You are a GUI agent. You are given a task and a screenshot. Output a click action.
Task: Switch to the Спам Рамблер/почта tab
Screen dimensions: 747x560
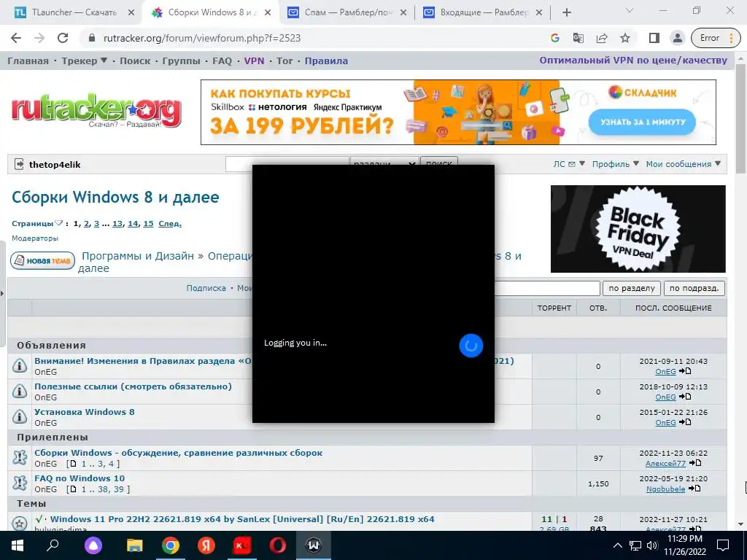(x=348, y=12)
